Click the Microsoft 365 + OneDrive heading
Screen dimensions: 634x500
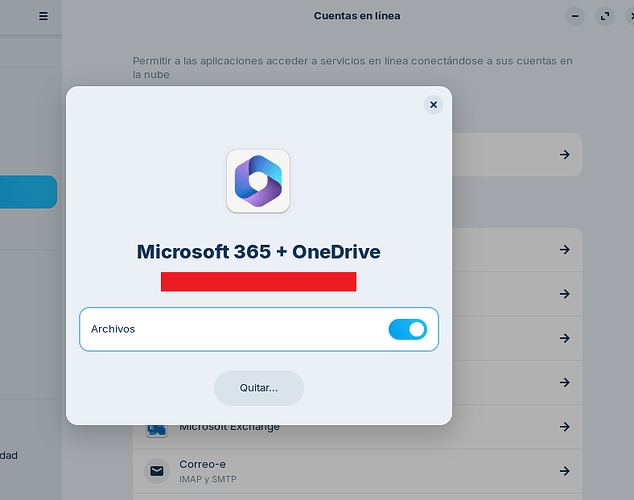click(x=258, y=251)
